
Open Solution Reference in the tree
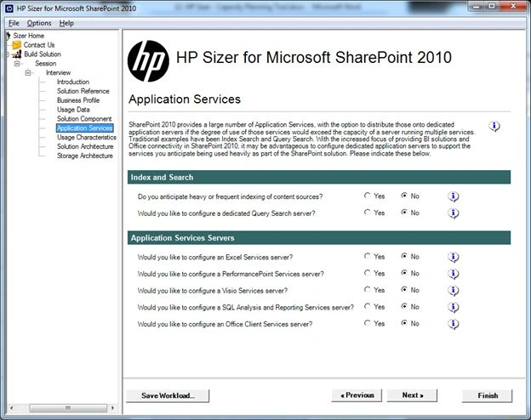tap(83, 91)
